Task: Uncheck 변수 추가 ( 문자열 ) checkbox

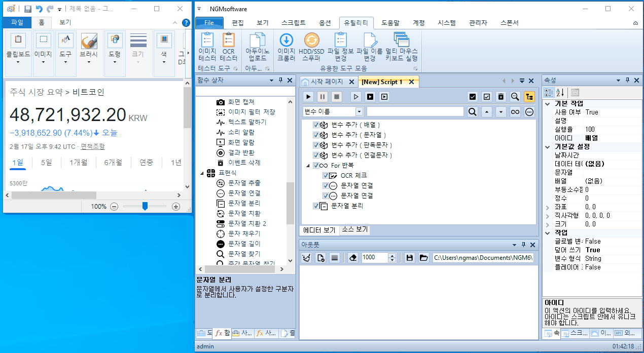Action: click(316, 135)
